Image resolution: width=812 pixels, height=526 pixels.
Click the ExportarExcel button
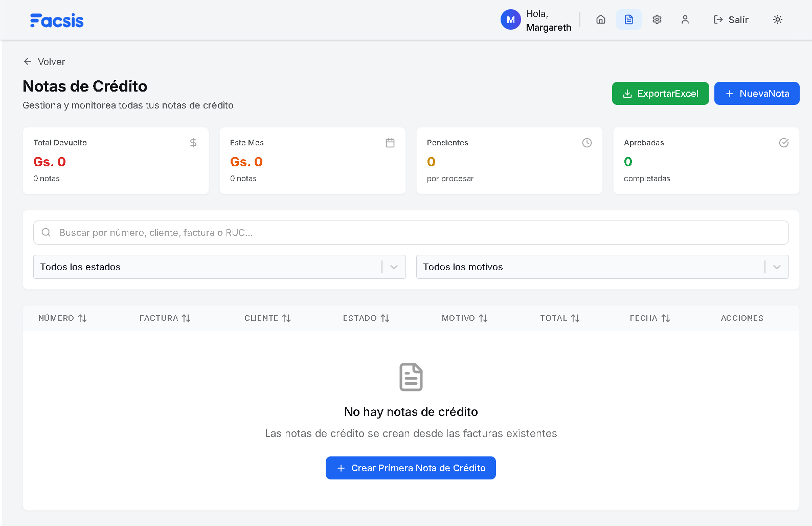660,94
